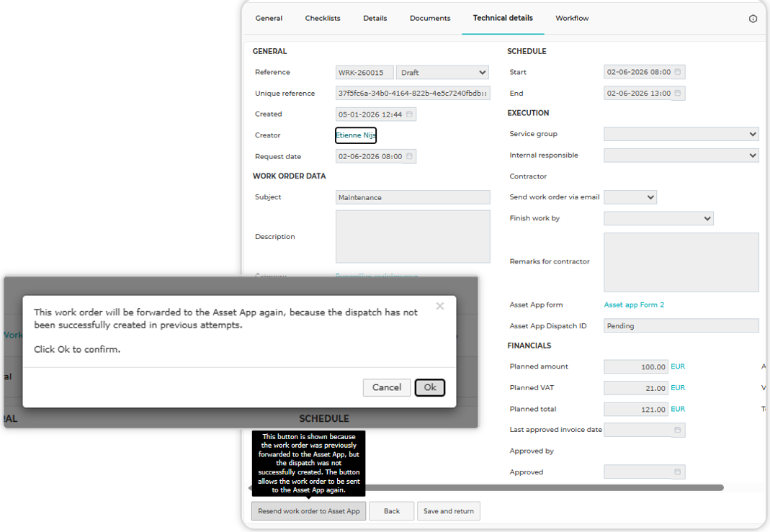Expand the Finish work by dropdown
Image resolution: width=770 pixels, height=532 pixels.
point(658,218)
